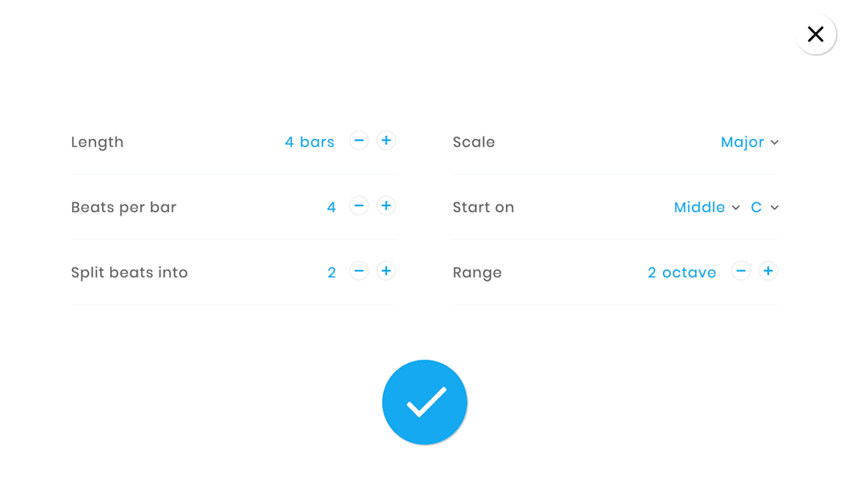Increase the Split beats into value
Viewport: 849px width, 504px height.
386,272
